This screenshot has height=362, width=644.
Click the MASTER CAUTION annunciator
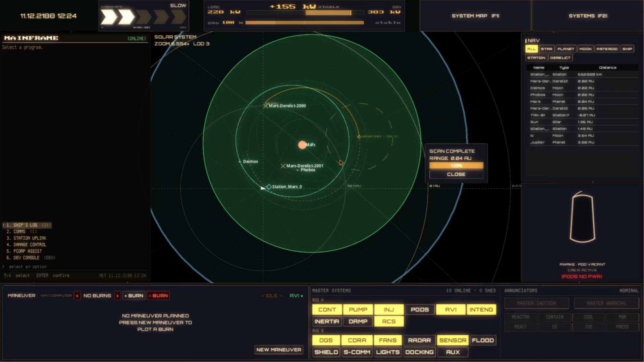tap(536, 303)
